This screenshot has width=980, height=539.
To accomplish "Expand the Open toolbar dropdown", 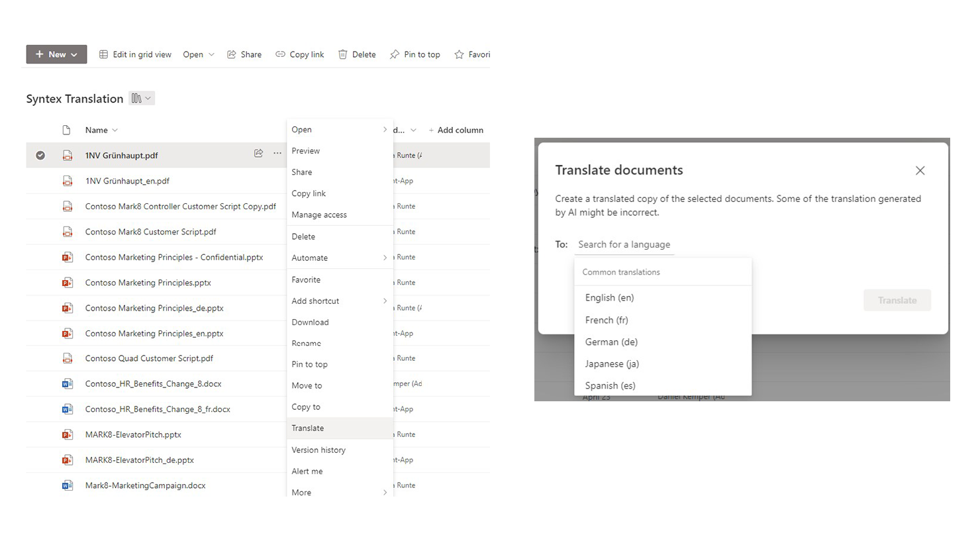I will pyautogui.click(x=199, y=54).
